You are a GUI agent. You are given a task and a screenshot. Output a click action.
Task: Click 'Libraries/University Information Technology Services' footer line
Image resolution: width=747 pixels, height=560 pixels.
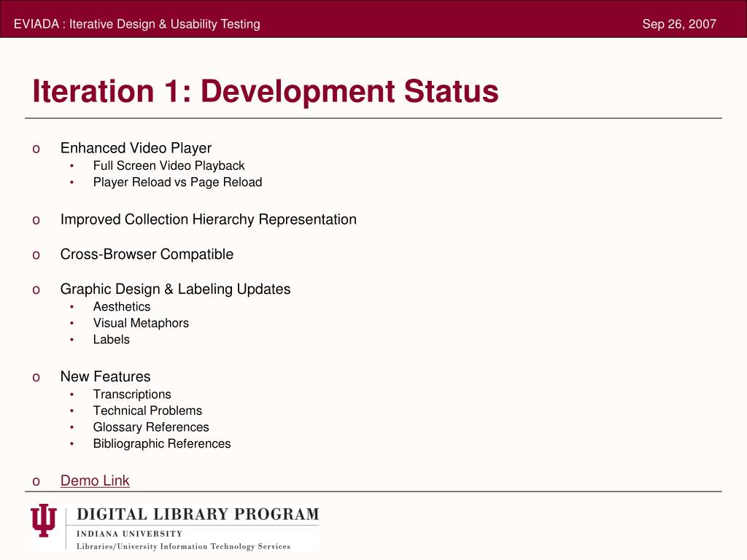click(x=183, y=547)
